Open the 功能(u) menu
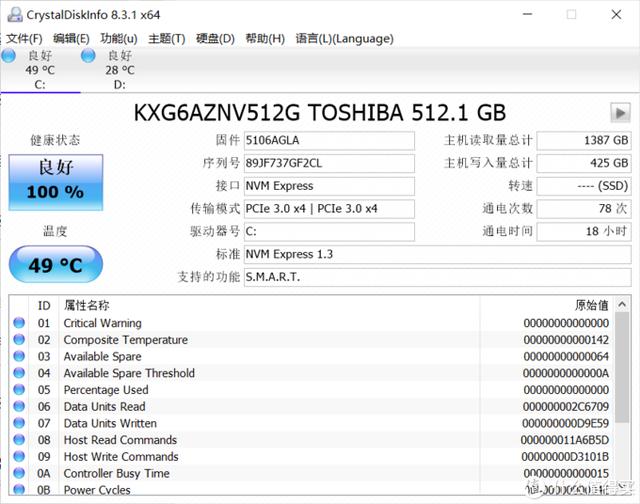This screenshot has width=640, height=504. coord(119,38)
